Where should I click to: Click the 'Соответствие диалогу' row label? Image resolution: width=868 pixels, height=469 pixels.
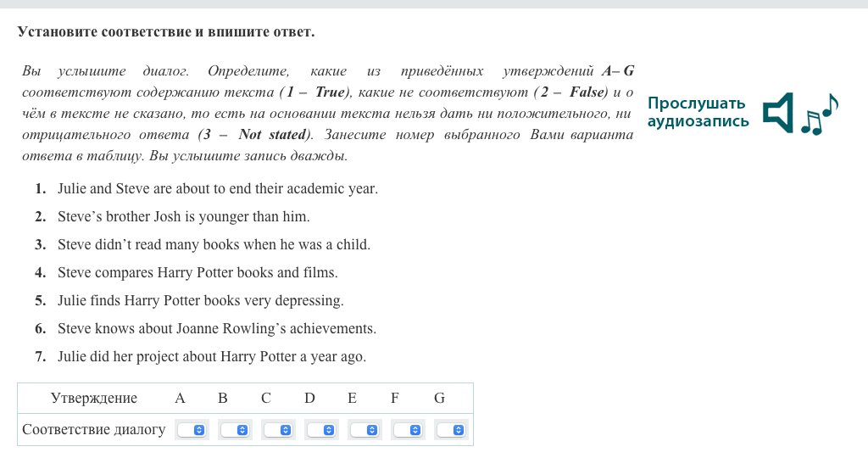pos(94,429)
